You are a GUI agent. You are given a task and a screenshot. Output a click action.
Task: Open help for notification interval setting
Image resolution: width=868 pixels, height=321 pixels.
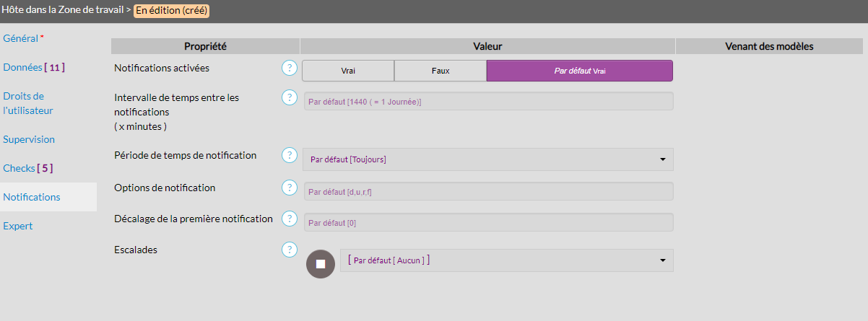pyautogui.click(x=290, y=97)
